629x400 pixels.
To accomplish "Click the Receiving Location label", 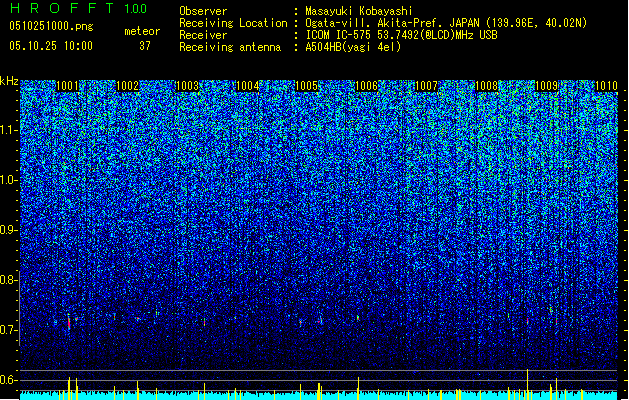I will 233,23.
